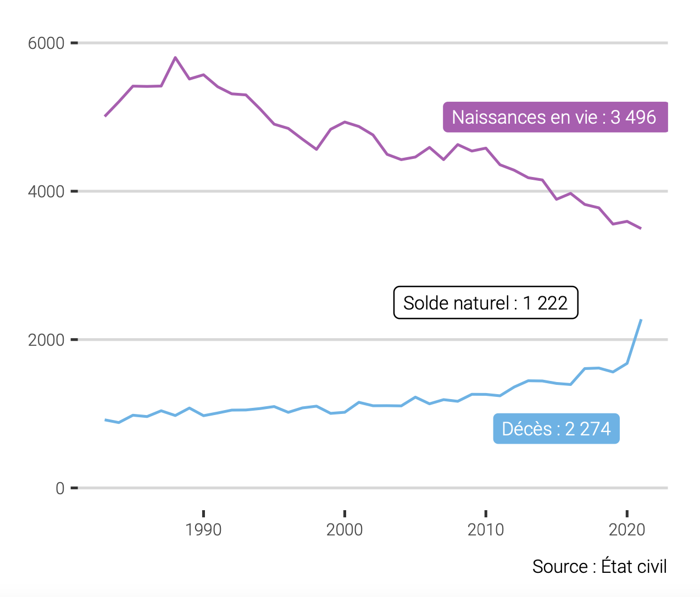Click the final endpoint of the purple line
The height and width of the screenshot is (597, 700).
pos(641,228)
